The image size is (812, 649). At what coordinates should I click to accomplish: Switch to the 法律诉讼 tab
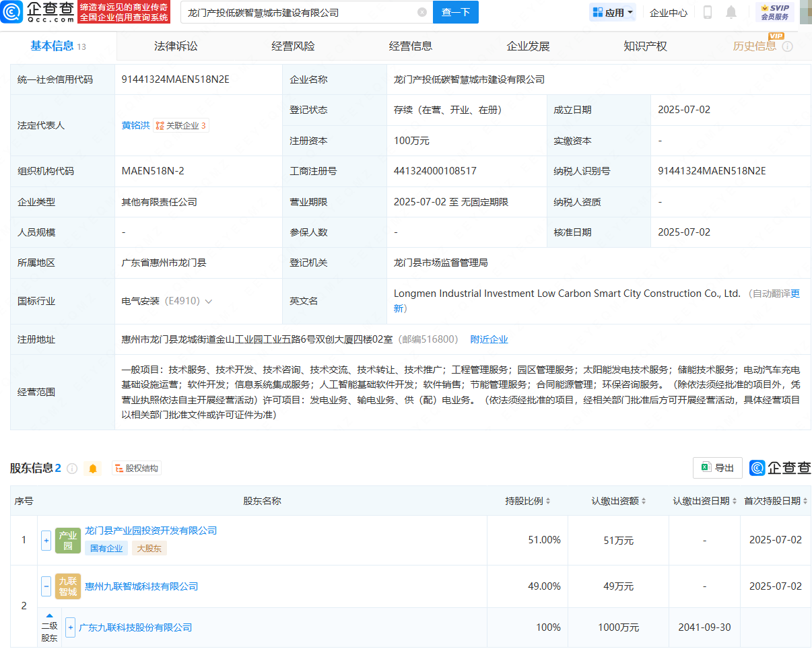pos(176,46)
